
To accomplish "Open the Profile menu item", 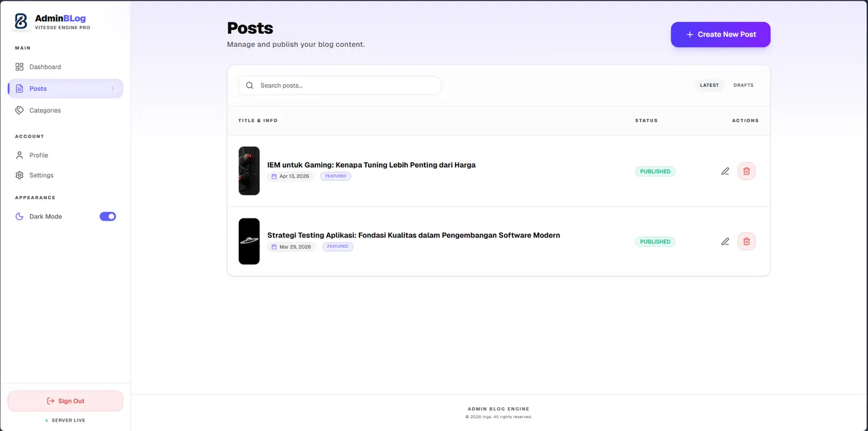I will pyautogui.click(x=65, y=155).
